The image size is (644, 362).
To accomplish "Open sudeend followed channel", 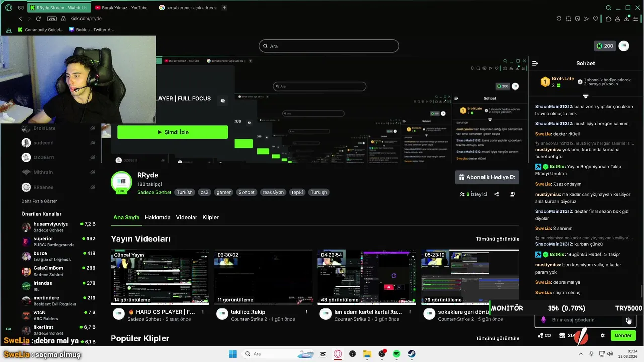I will 58,143.
